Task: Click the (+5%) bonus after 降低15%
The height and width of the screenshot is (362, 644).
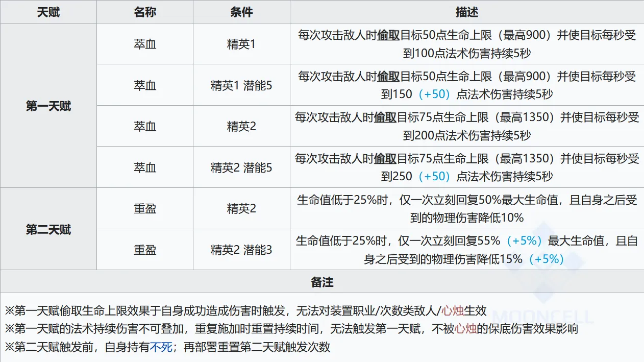Action: 546,259
